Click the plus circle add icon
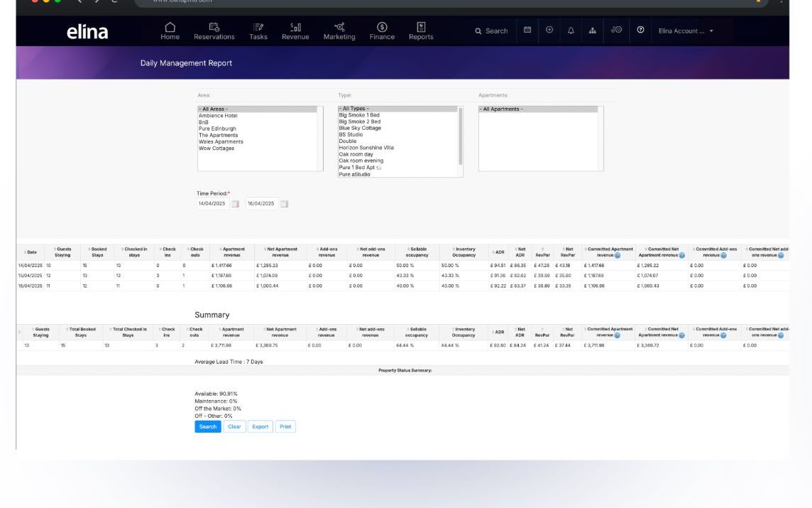This screenshot has width=812, height=508. pos(549,31)
